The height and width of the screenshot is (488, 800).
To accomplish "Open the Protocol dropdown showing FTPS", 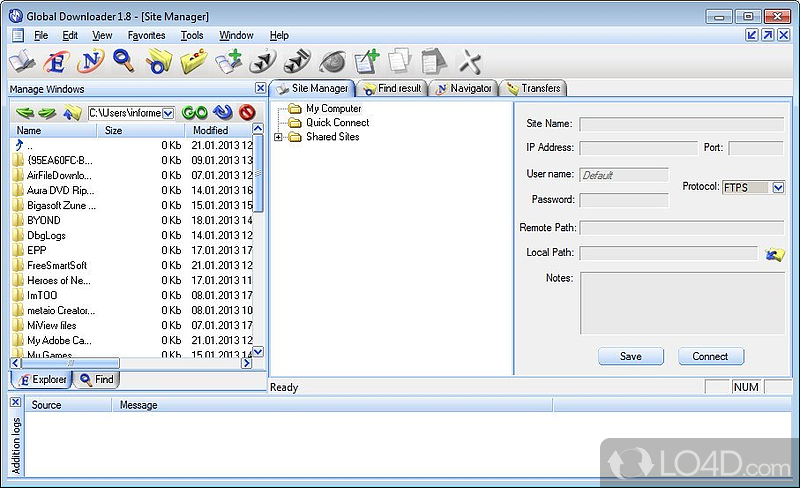I will (x=778, y=187).
